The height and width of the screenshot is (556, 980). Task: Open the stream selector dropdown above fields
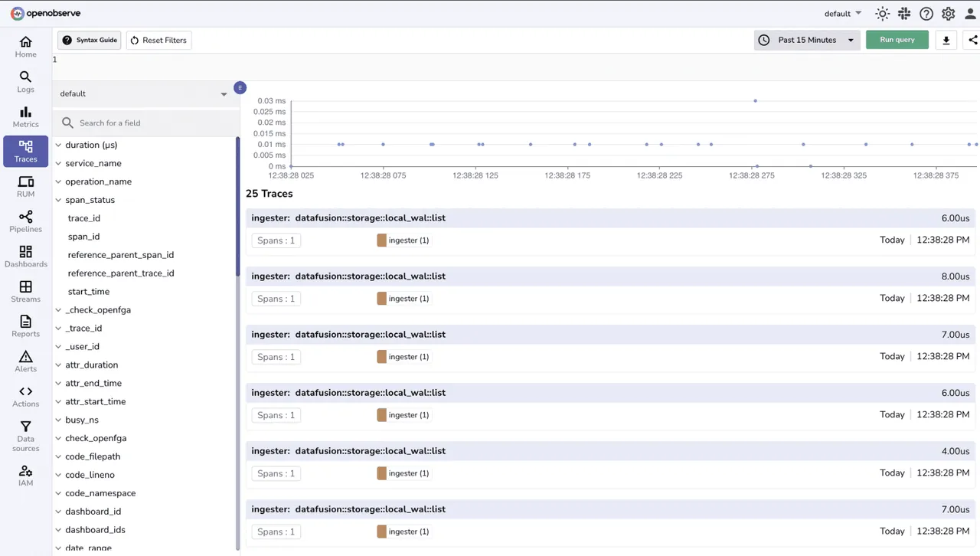[145, 93]
